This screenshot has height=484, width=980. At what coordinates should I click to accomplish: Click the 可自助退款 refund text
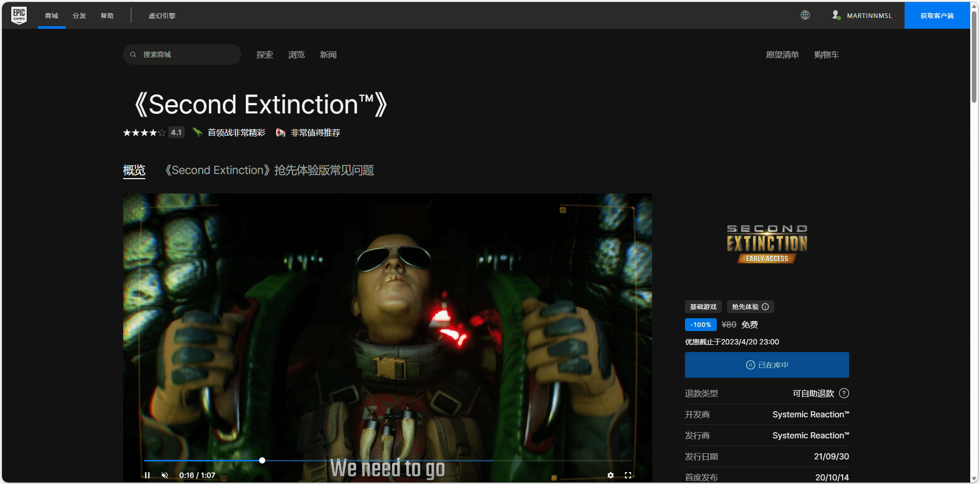(x=813, y=393)
